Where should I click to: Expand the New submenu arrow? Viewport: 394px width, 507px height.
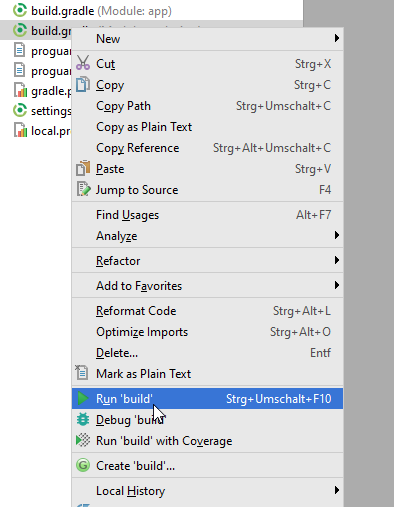tap(337, 38)
